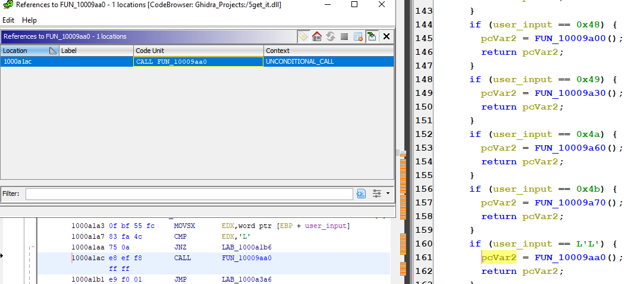Follow LAB_1000a1b6 operand in listing

pyautogui.click(x=246, y=248)
